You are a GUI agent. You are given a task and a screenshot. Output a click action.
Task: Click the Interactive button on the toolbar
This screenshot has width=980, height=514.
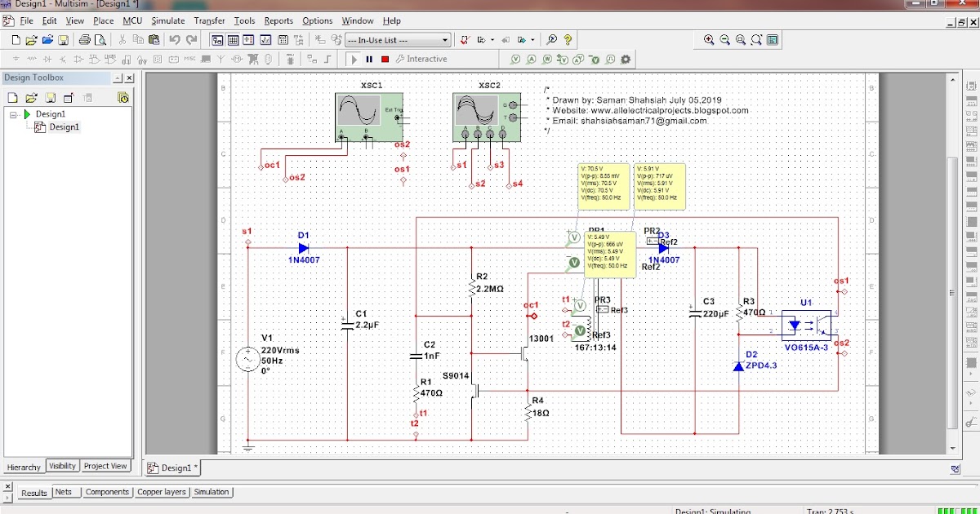point(425,59)
